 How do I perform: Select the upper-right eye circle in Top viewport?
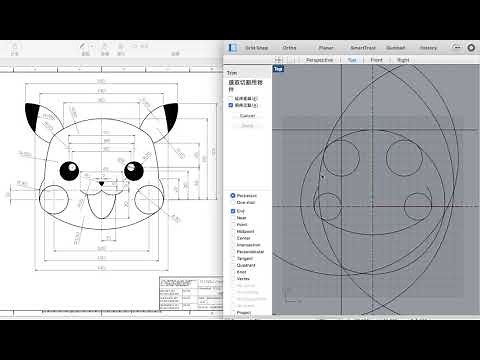[x=404, y=158]
